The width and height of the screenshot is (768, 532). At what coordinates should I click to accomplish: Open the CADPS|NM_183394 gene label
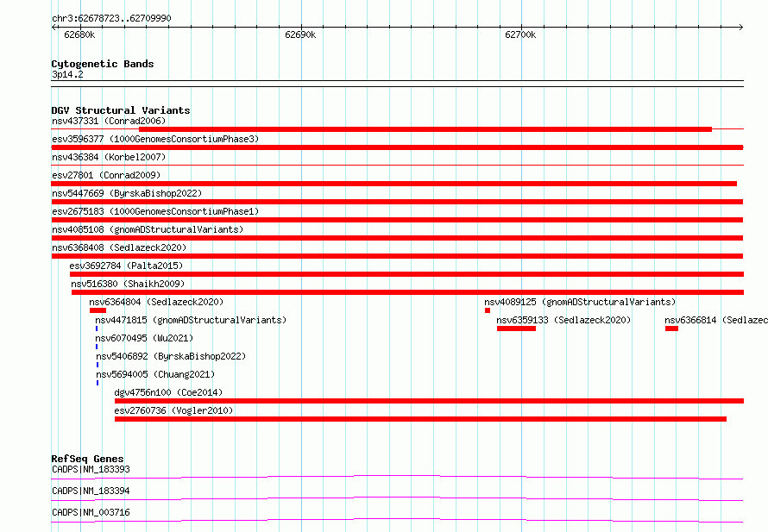point(91,491)
